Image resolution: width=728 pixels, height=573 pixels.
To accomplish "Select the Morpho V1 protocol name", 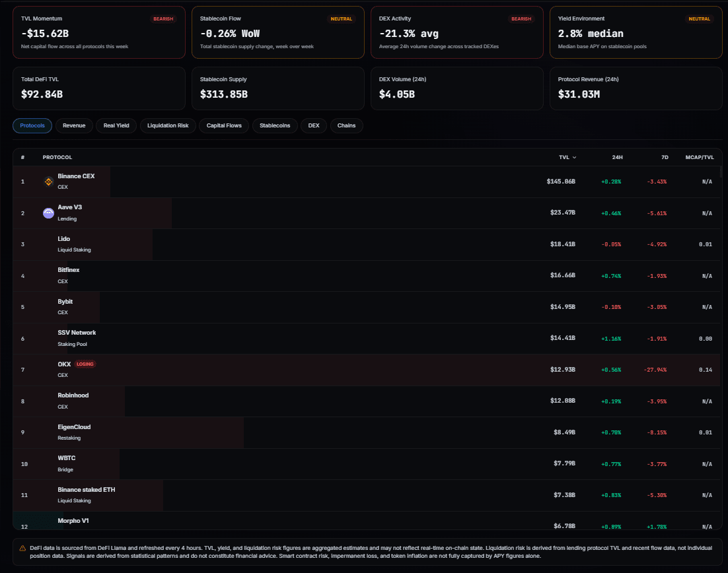I will (73, 521).
